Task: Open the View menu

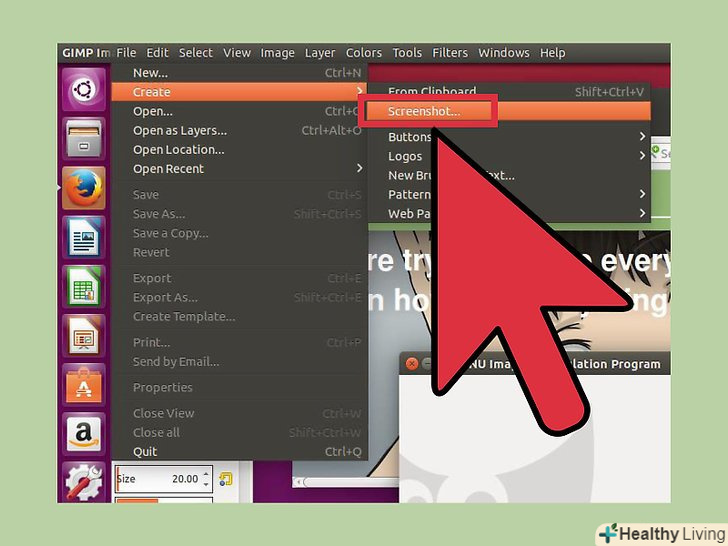Action: (237, 53)
